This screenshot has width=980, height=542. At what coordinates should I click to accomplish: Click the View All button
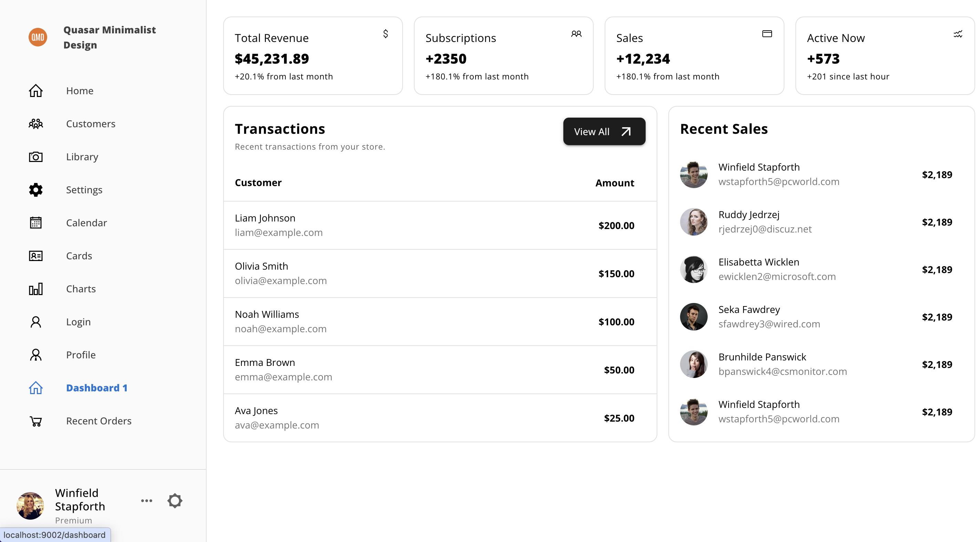pos(604,131)
